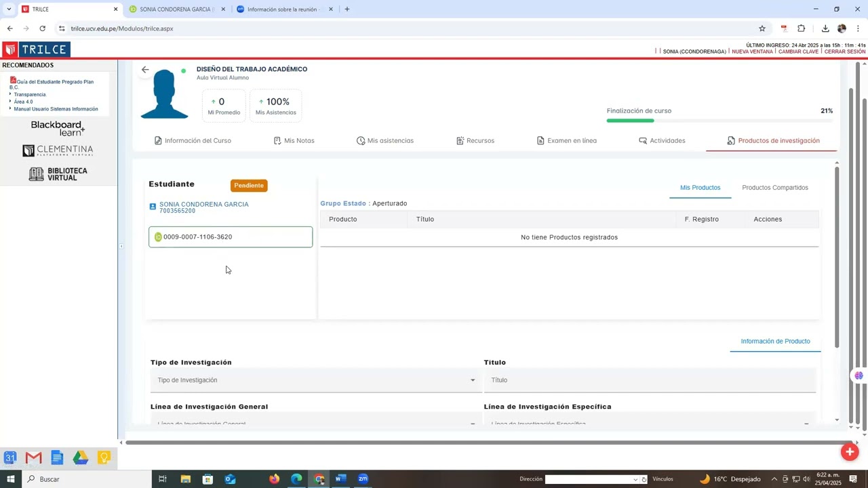The image size is (868, 488).
Task: Open Chrome three-dot menu
Action: click(x=858, y=28)
